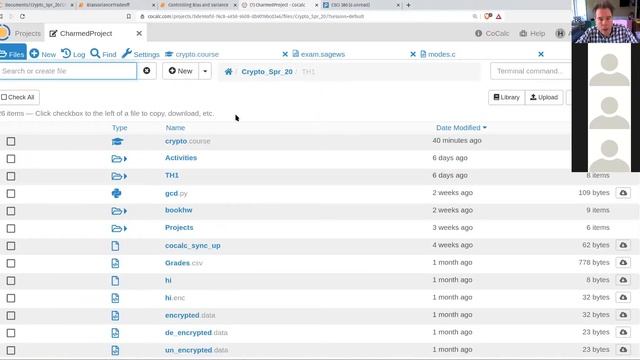Download Grades.csv with the cloud icon

tap(623, 262)
